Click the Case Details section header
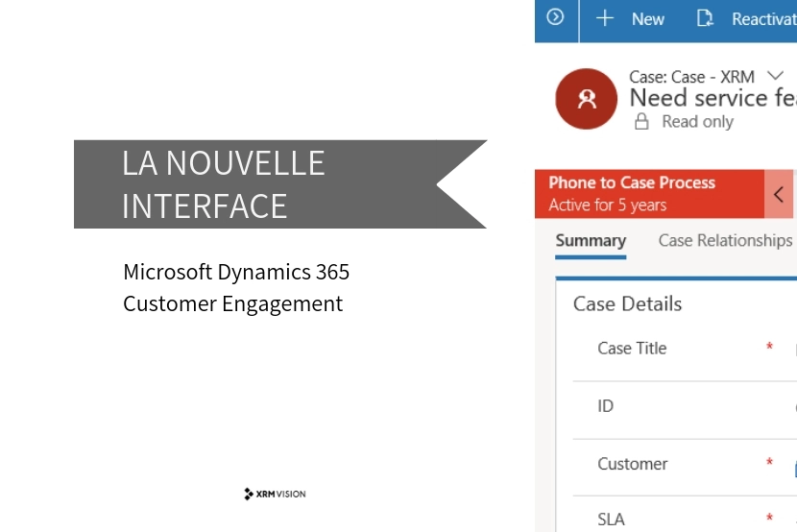Screen dimensions: 797x532 point(627,304)
